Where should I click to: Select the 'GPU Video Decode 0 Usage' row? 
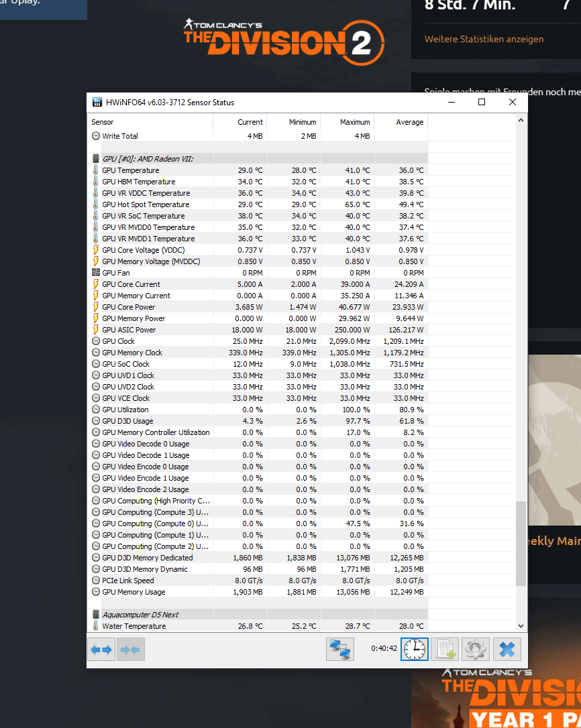pos(258,443)
